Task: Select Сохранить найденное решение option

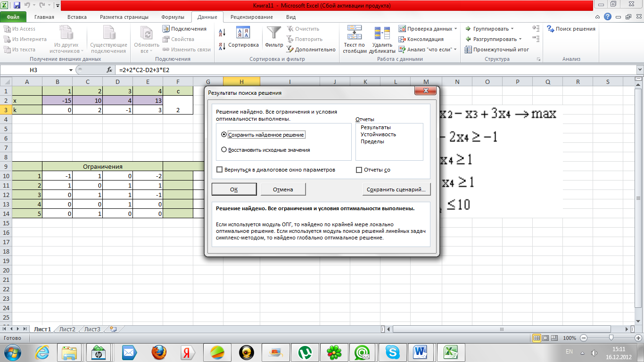Action: coord(263,135)
